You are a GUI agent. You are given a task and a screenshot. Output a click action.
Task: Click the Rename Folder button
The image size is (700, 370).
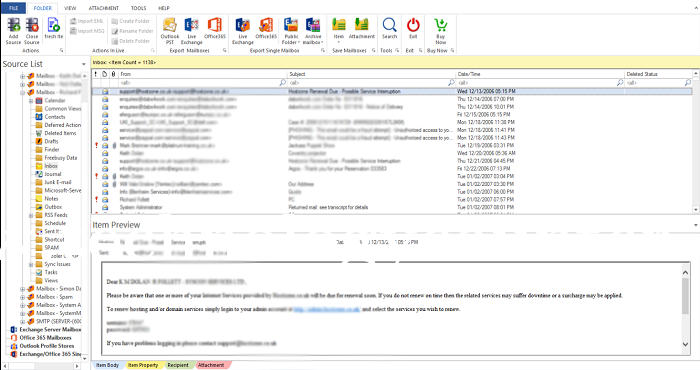(x=132, y=31)
